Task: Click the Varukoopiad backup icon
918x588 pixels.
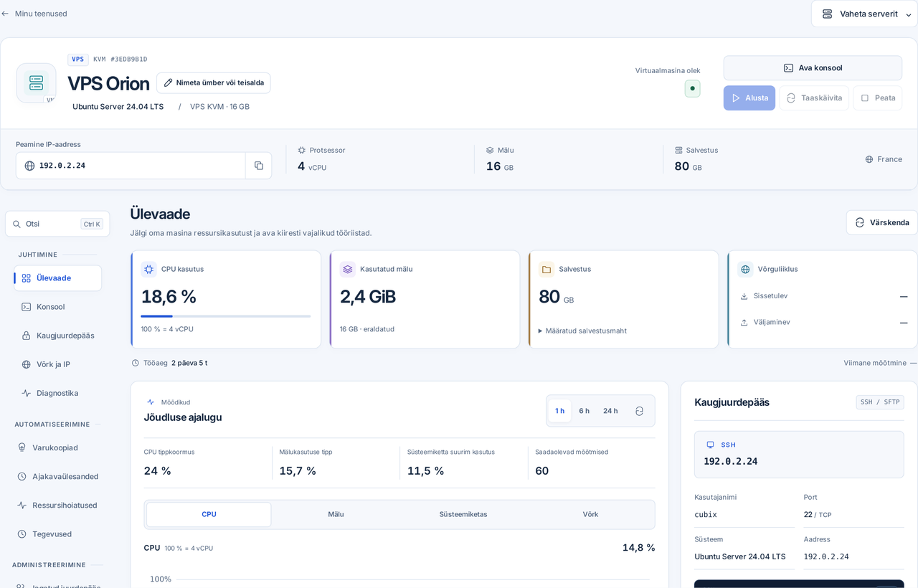Action: click(x=22, y=447)
